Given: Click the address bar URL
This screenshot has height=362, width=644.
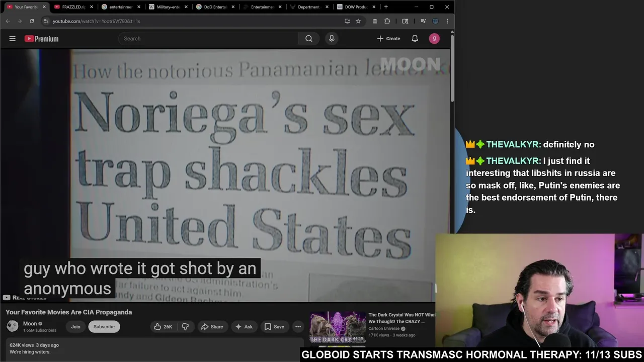Looking at the screenshot, I should click(97, 21).
